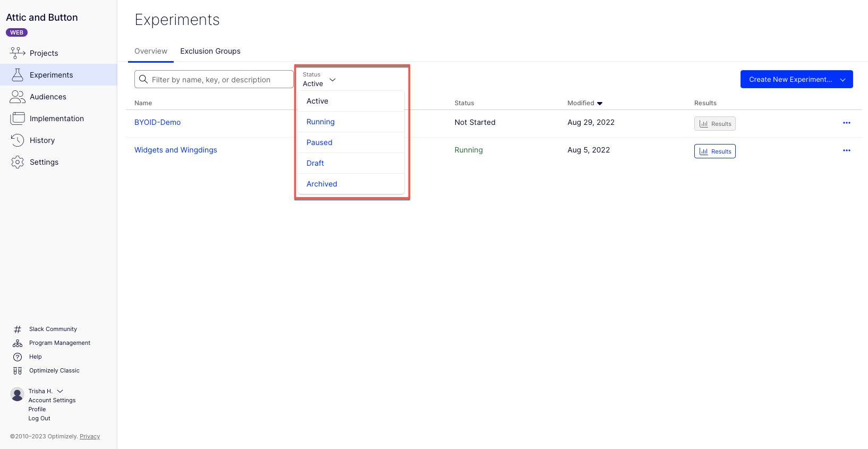Open the Projects icon in sidebar
The width and height of the screenshot is (868, 449).
[18, 53]
